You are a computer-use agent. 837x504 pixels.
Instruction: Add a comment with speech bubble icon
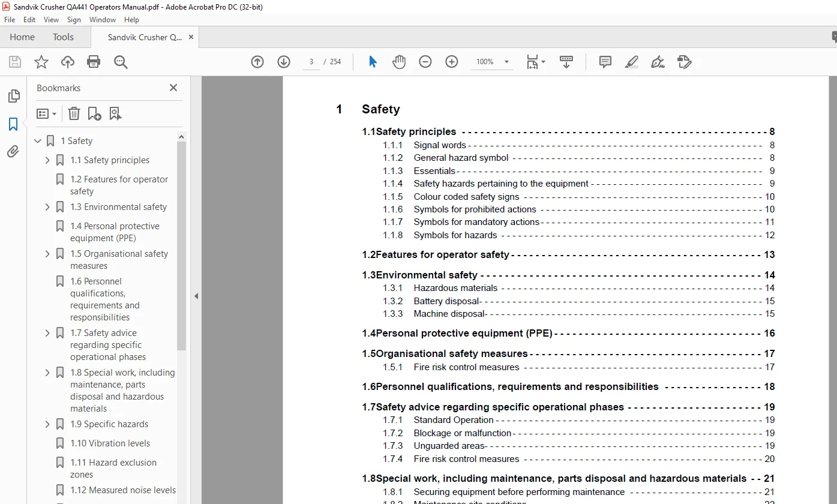(605, 62)
